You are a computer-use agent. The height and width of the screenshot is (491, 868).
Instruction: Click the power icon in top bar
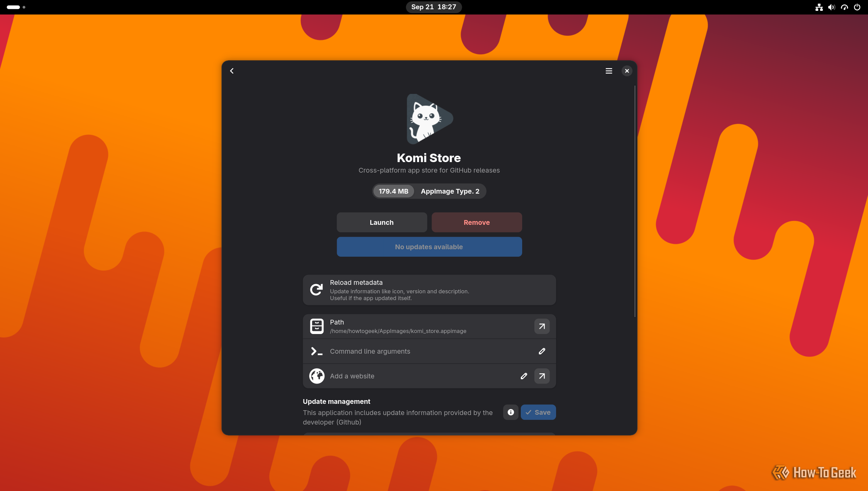tap(857, 7)
